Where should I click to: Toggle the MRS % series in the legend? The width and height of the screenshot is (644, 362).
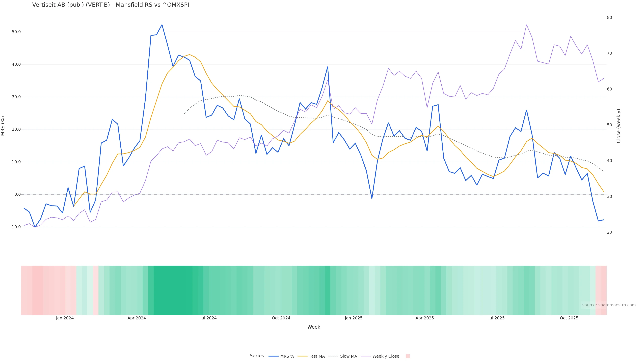[x=287, y=356]
